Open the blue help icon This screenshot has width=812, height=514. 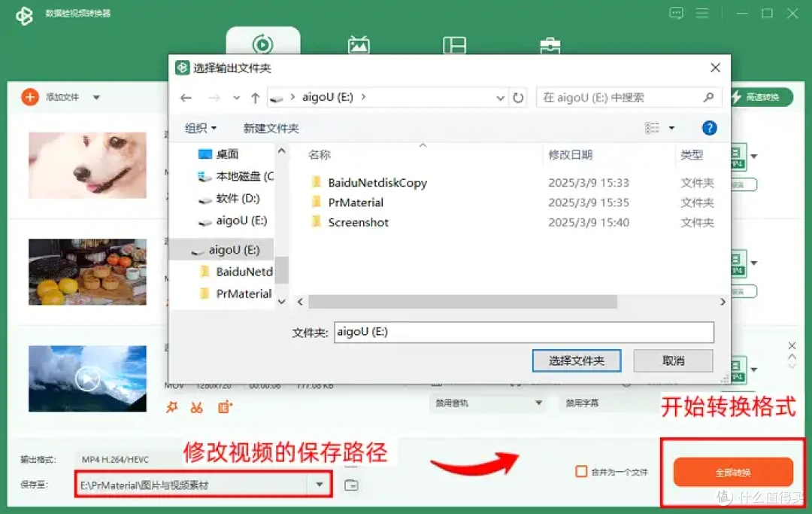pyautogui.click(x=709, y=128)
